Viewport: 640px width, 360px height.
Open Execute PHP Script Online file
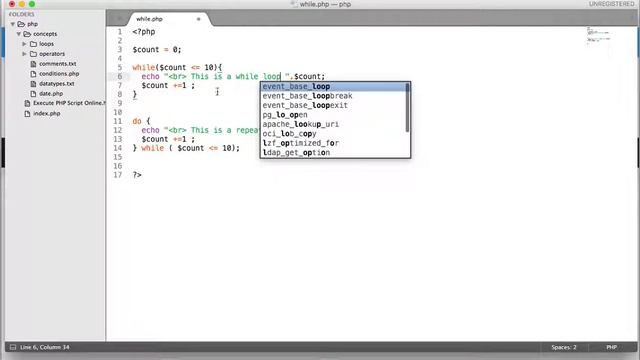tap(69, 103)
